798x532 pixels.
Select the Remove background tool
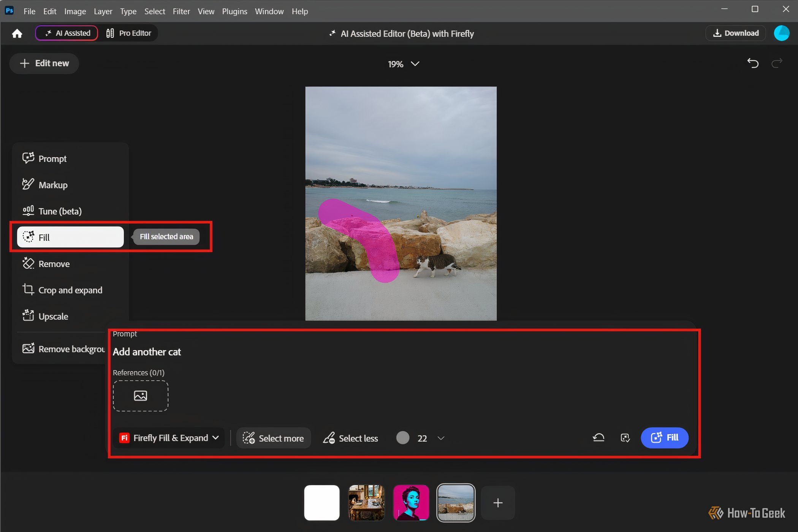point(63,349)
